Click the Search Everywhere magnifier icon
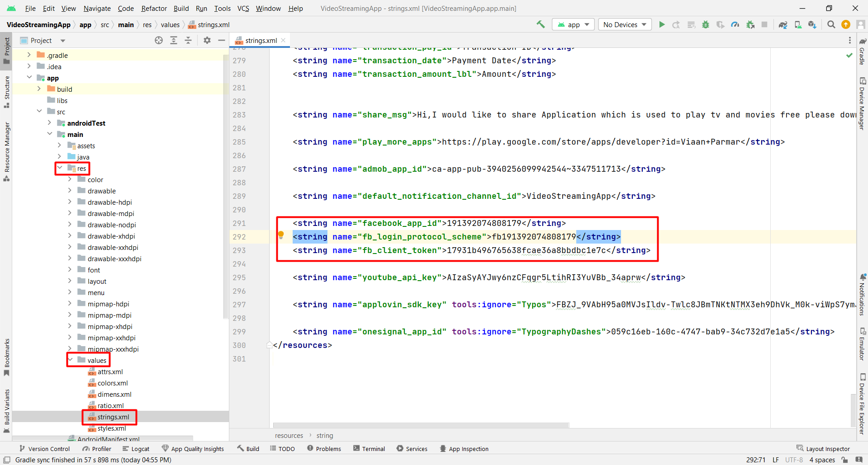The height and width of the screenshot is (465, 868). (831, 24)
